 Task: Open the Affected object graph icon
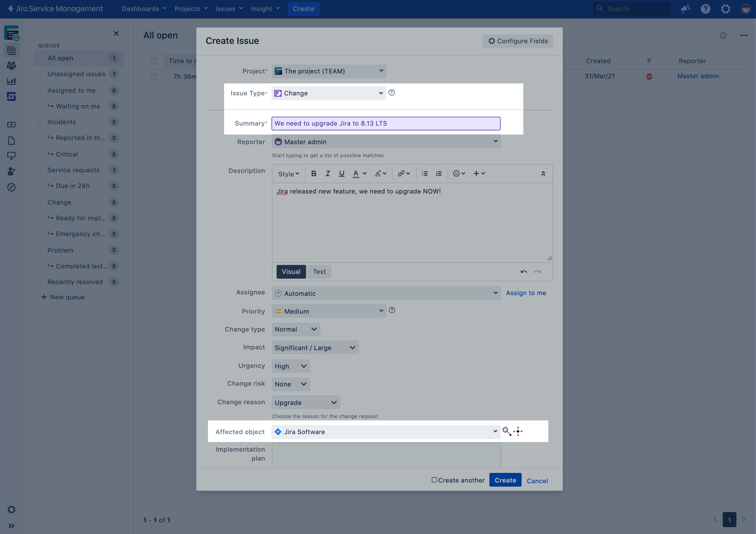click(518, 431)
